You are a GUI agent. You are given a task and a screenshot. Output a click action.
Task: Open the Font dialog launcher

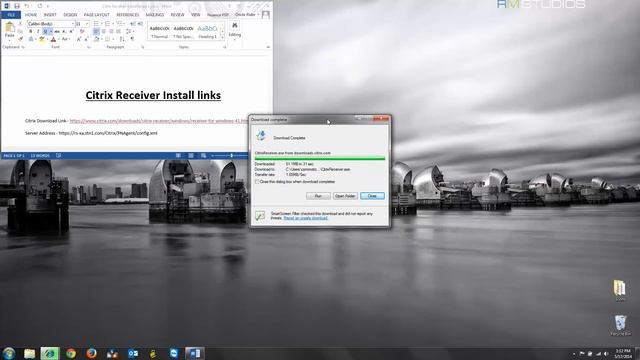[89, 47]
